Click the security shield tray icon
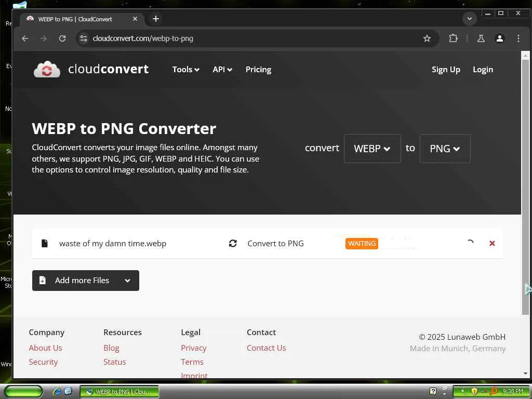The height and width of the screenshot is (399, 532). [x=474, y=391]
